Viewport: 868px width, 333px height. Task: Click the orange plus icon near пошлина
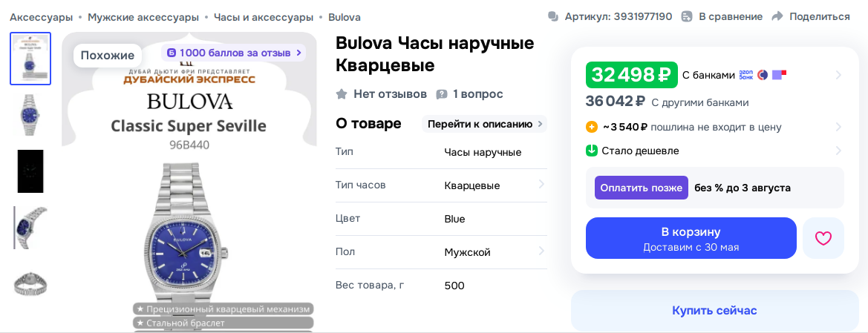coord(592,128)
